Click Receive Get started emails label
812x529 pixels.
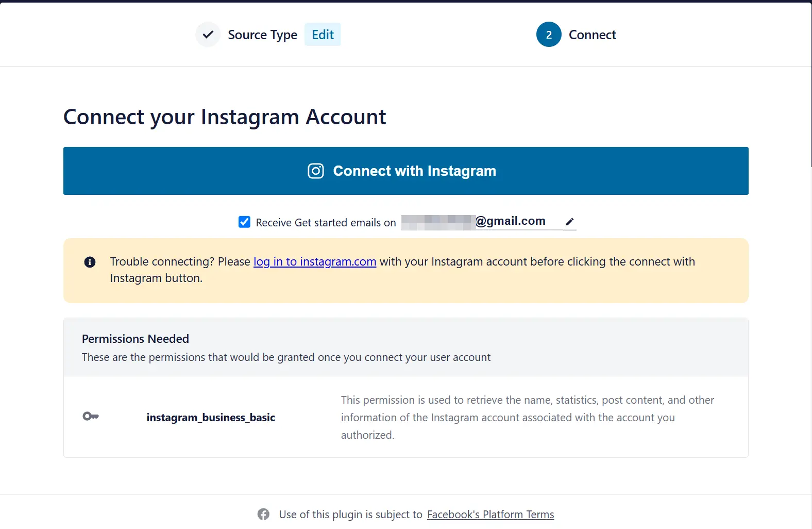pyautogui.click(x=326, y=223)
